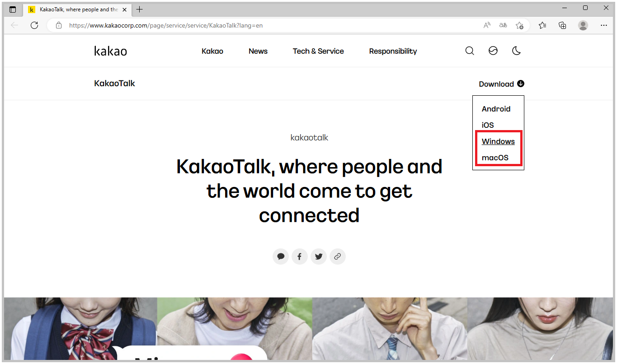Open the Responsibility menu
This screenshot has height=364, width=617.
pyautogui.click(x=393, y=51)
